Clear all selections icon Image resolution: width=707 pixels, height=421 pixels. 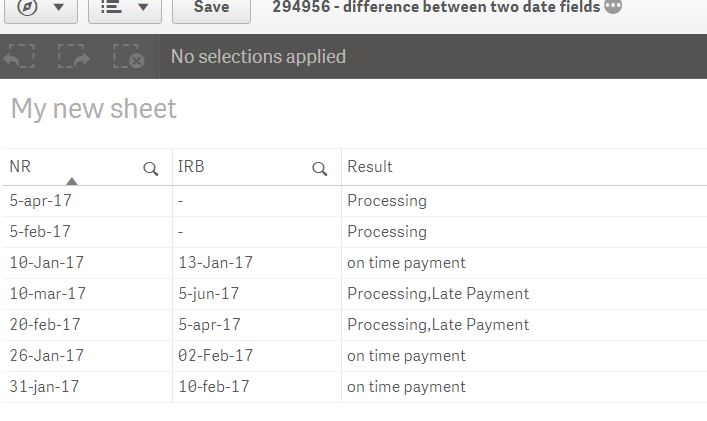click(x=128, y=56)
